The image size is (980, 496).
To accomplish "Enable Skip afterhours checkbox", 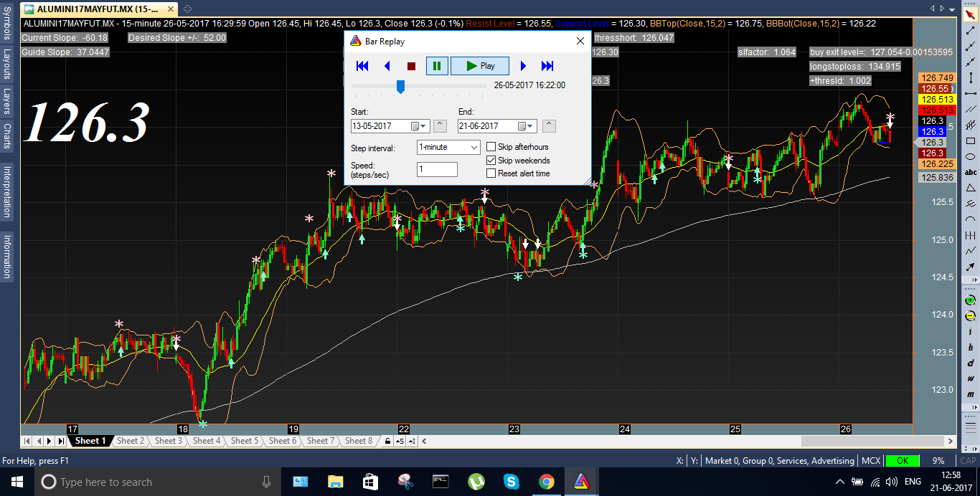I will (491, 147).
